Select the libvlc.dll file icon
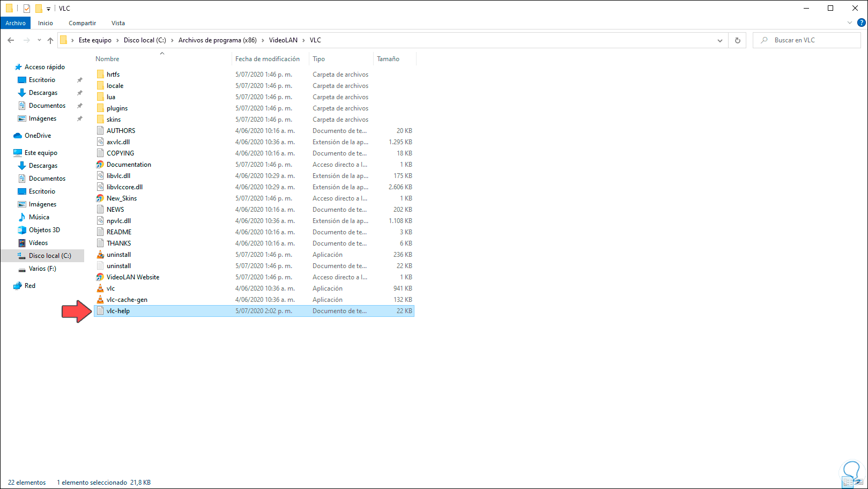Viewport: 868px width, 489px height. click(100, 176)
